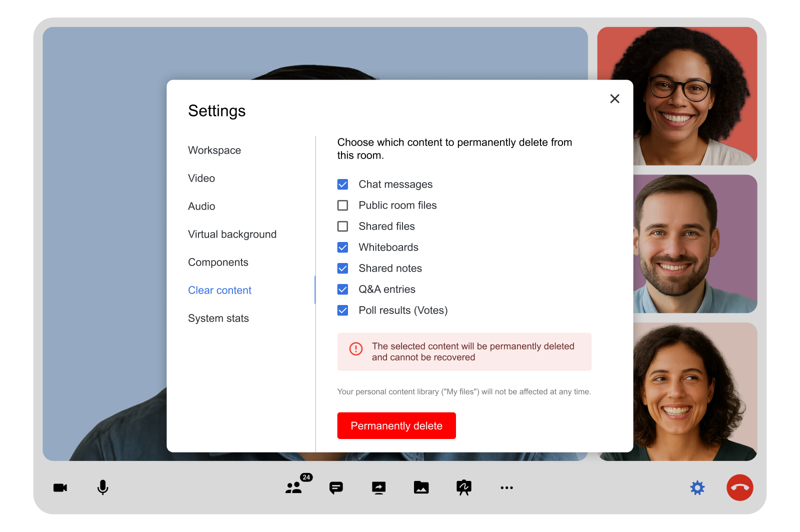The width and height of the screenshot is (800, 532).
Task: Open the chat panel icon
Action: [336, 487]
